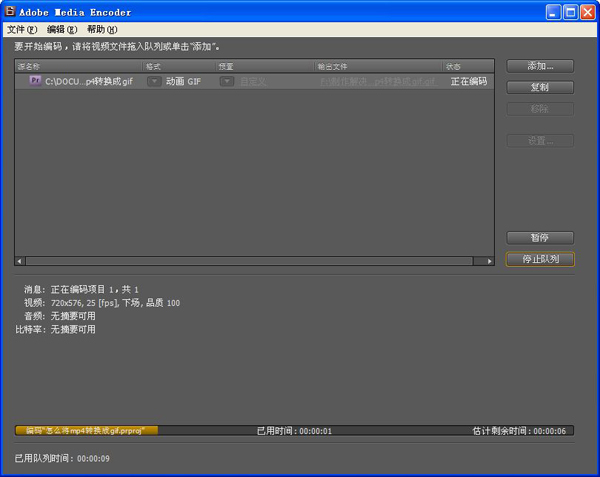This screenshot has height=477, width=600.
Task: Click the 源名称 column header
Action: tap(79, 67)
